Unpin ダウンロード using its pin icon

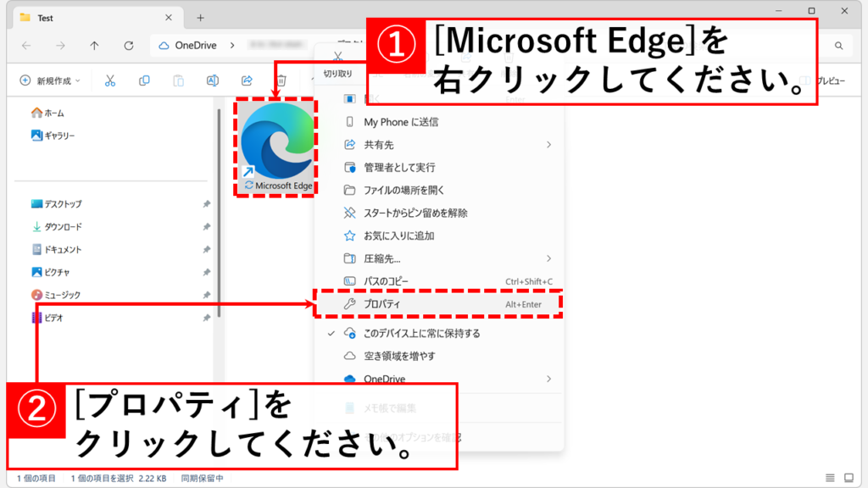click(207, 227)
